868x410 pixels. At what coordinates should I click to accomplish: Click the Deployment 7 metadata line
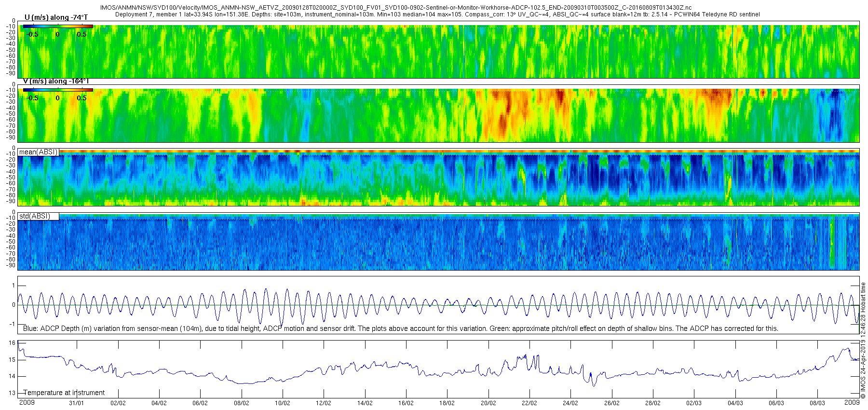437,14
